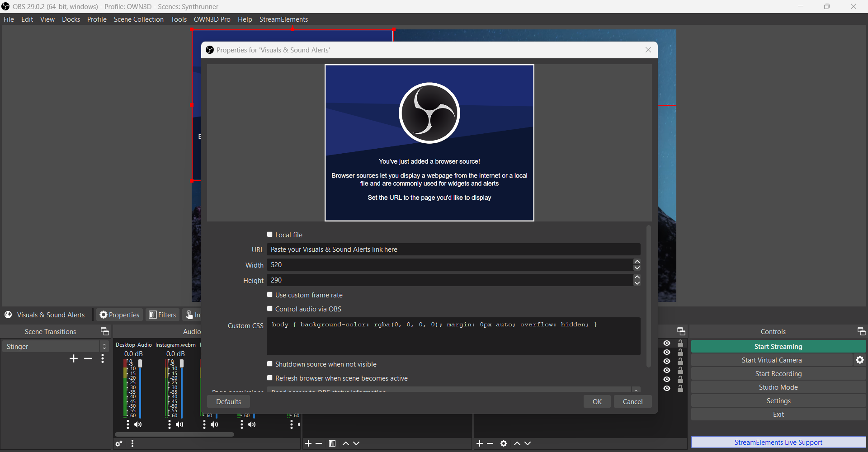Hide a source using the eye toggle
The width and height of the screenshot is (868, 452).
click(667, 343)
